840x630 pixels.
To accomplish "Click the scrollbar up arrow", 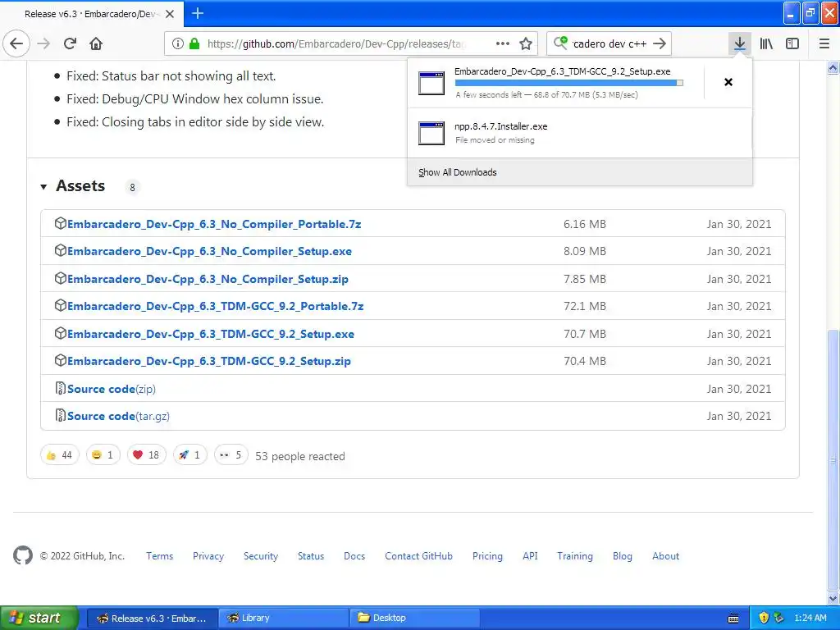I will pyautogui.click(x=833, y=67).
